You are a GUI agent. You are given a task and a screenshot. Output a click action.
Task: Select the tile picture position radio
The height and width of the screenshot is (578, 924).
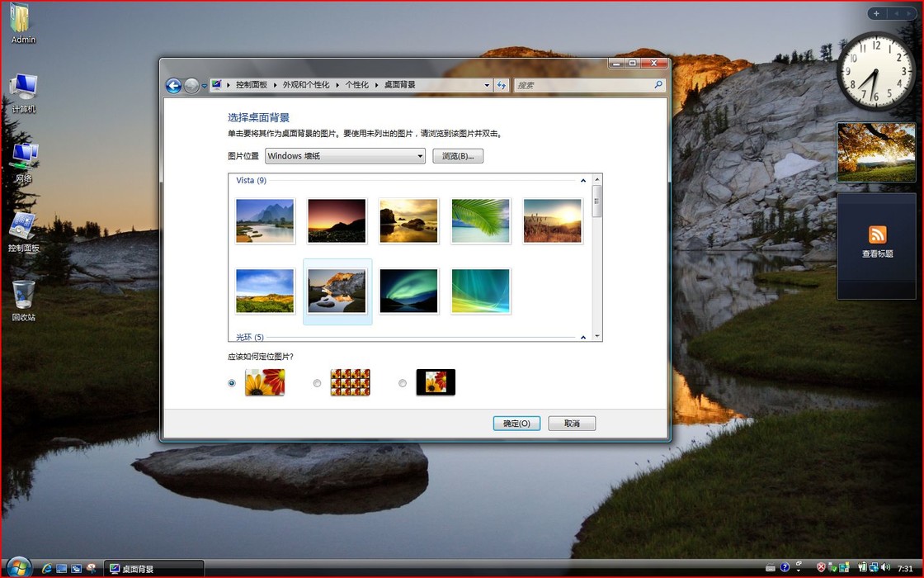(x=317, y=383)
